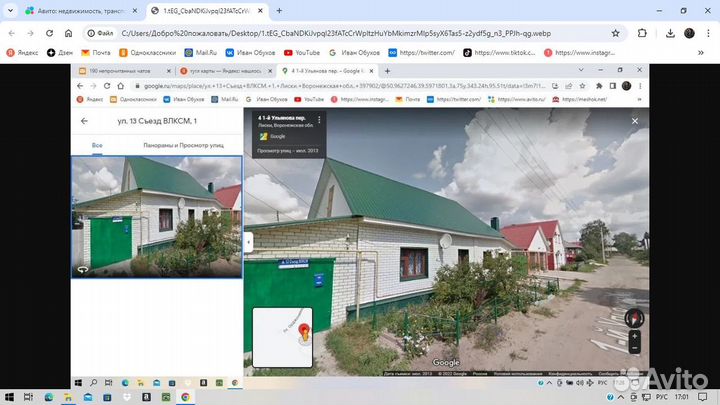
Task: Go forward in Chrome history
Action: 30,34
